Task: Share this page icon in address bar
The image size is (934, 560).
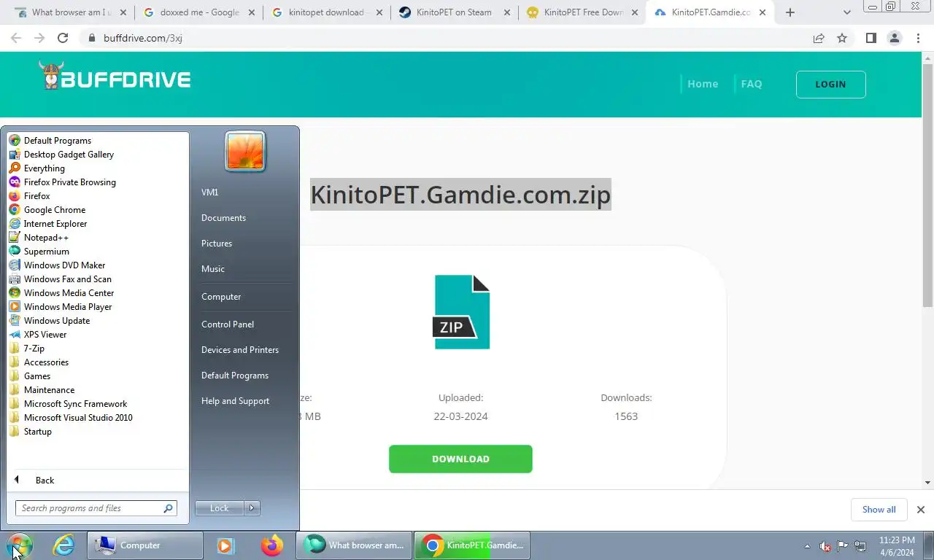Action: pos(819,38)
